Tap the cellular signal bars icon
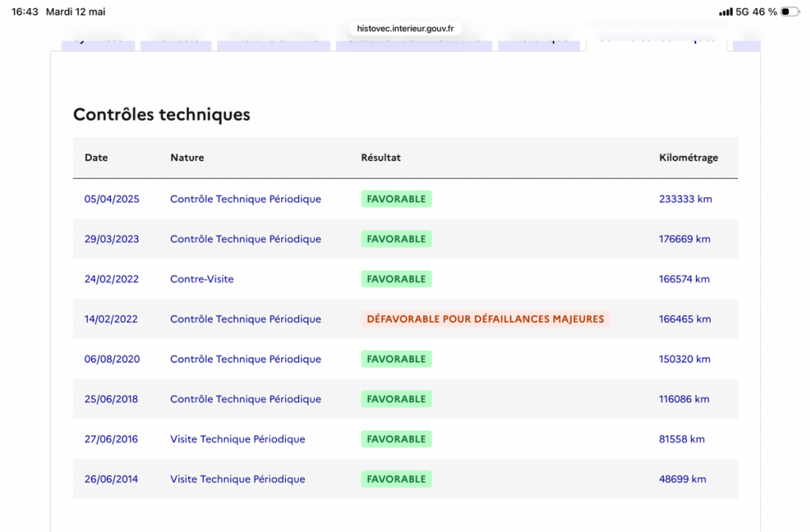 coord(725,12)
